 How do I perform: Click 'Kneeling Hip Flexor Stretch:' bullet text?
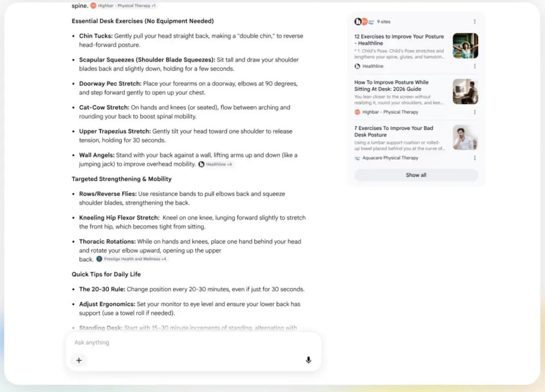pos(119,218)
